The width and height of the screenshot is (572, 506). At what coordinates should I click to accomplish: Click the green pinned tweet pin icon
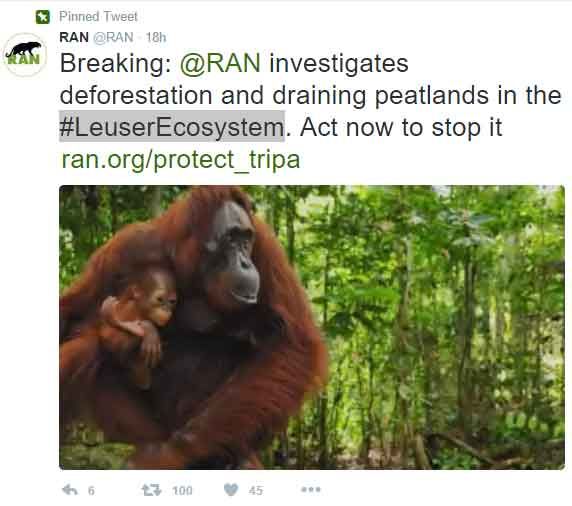pyautogui.click(x=43, y=17)
